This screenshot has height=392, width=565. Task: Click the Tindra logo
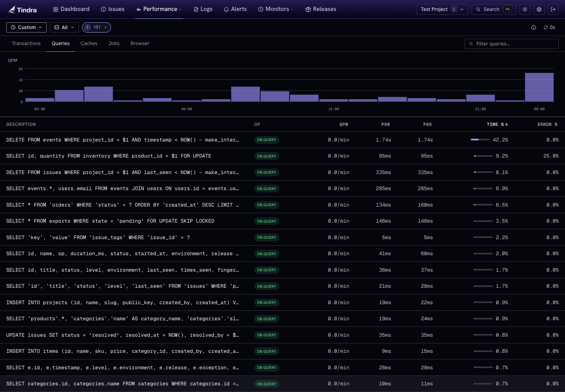pyautogui.click(x=22, y=9)
